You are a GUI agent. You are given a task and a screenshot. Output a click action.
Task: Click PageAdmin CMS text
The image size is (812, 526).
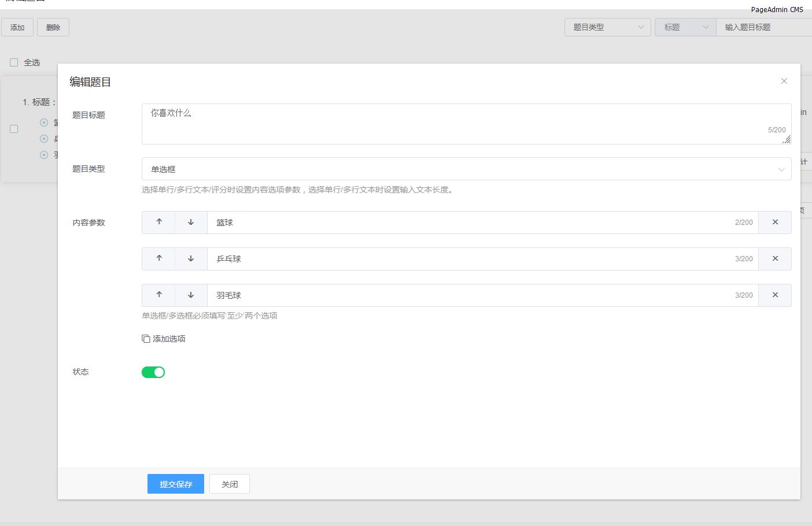(777, 10)
